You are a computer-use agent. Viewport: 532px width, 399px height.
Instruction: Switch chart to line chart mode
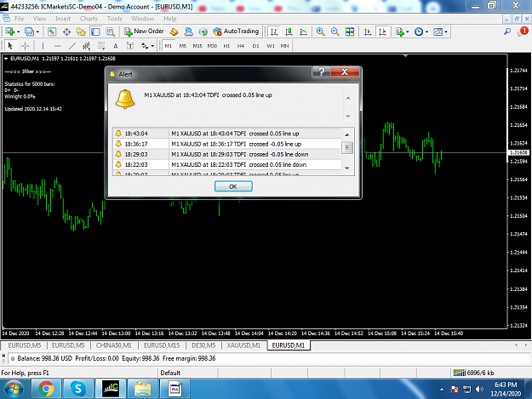click(x=303, y=31)
